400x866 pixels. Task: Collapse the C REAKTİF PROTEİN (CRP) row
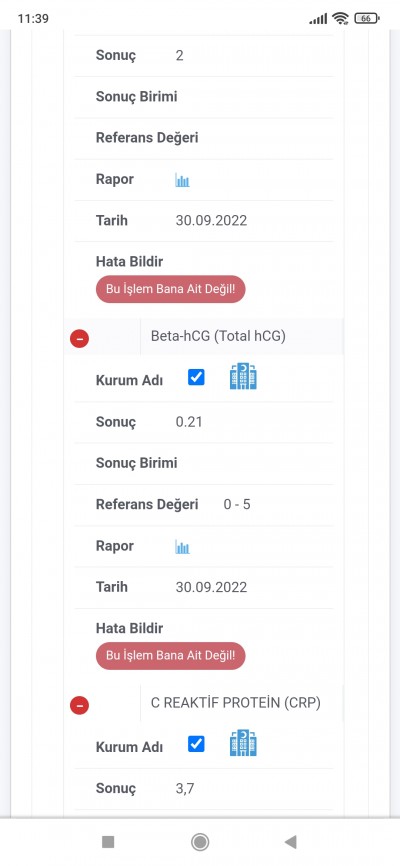pyautogui.click(x=80, y=705)
